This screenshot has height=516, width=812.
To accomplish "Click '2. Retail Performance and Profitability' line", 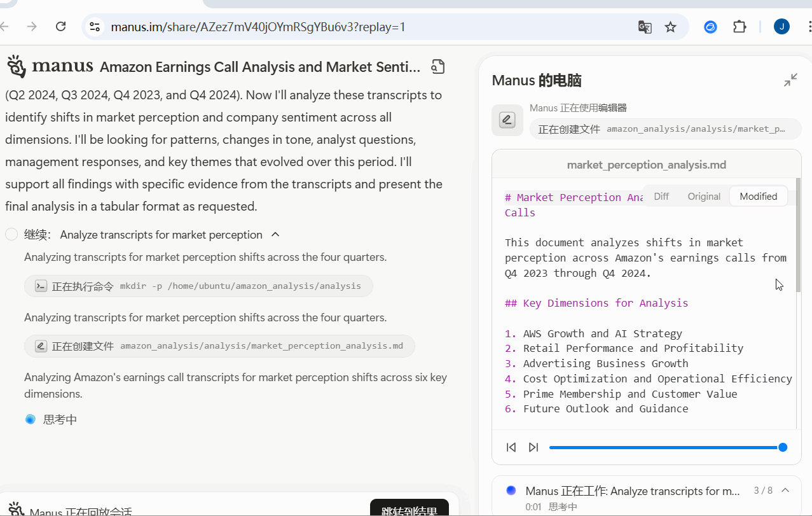I will click(624, 348).
